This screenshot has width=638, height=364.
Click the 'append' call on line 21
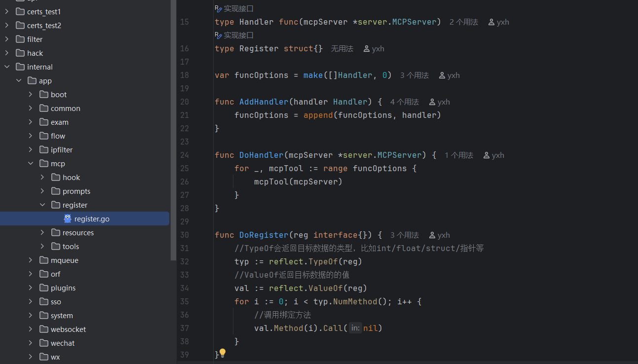[318, 115]
